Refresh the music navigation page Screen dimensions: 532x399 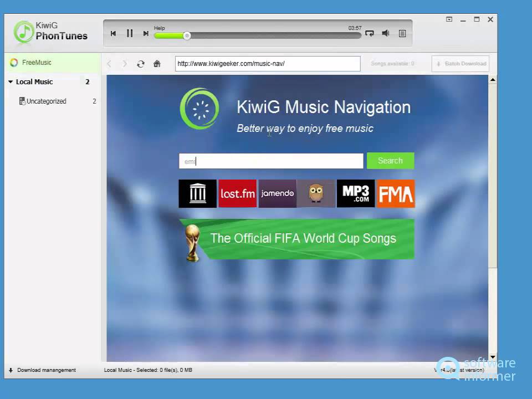pyautogui.click(x=141, y=64)
